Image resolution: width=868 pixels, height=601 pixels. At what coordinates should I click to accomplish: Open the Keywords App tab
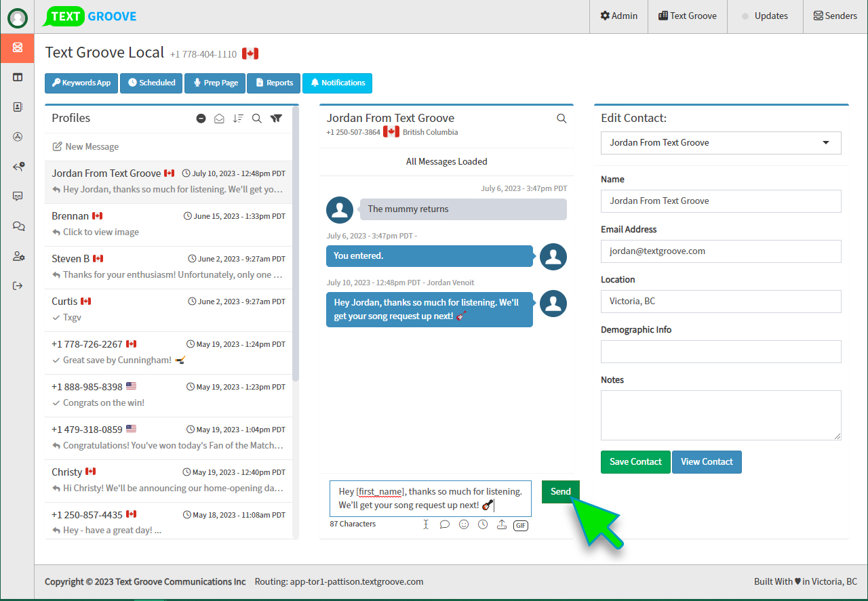(x=81, y=83)
